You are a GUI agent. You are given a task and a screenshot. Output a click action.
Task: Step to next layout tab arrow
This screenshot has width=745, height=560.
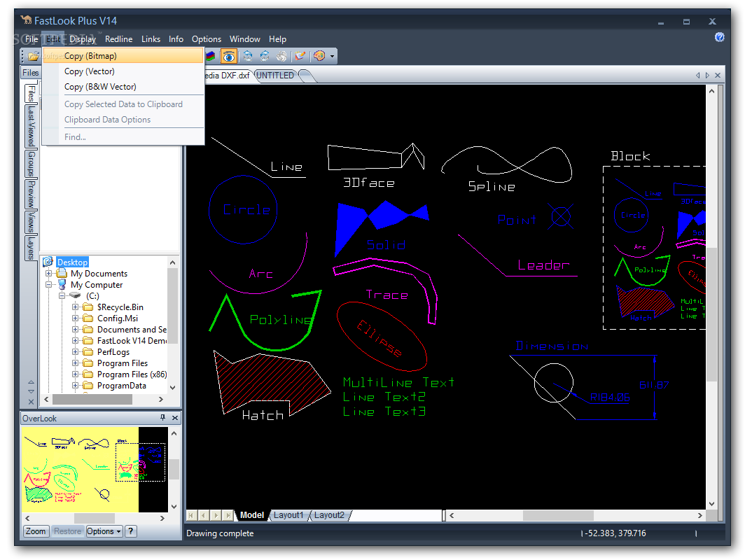pyautogui.click(x=216, y=515)
